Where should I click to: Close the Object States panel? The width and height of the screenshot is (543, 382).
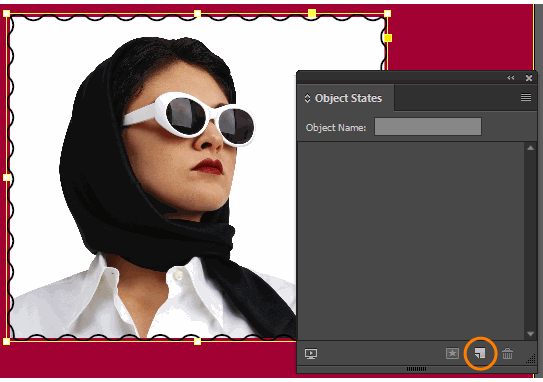(529, 78)
